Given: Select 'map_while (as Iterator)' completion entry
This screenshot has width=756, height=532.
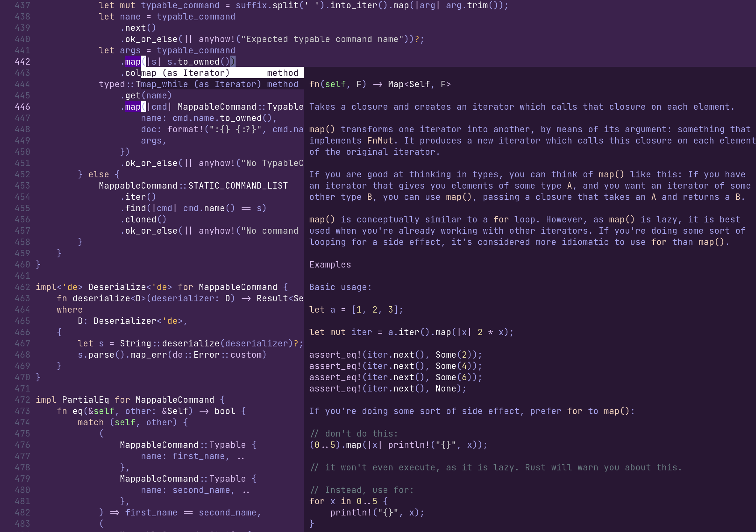Looking at the screenshot, I should coord(222,84).
